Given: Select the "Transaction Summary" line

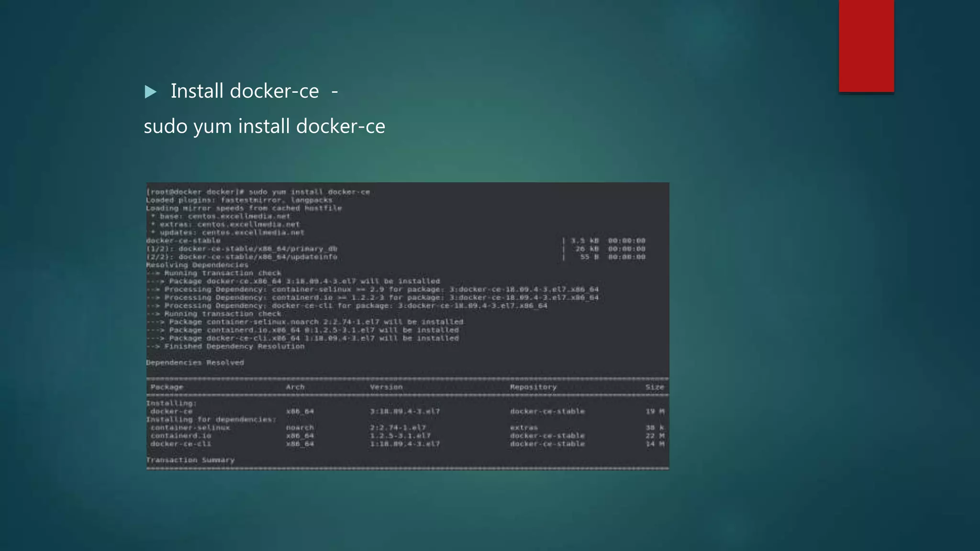Looking at the screenshot, I should [x=190, y=460].
